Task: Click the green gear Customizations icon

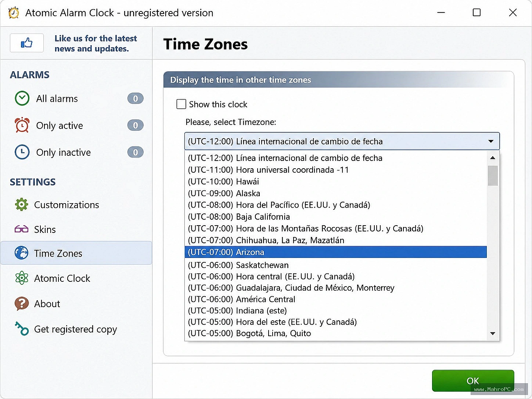Action: [x=22, y=204]
